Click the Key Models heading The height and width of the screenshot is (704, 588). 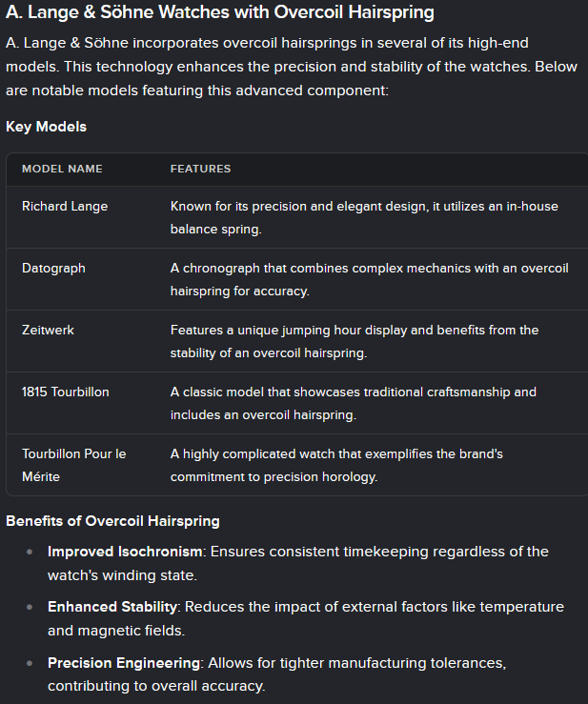pyautogui.click(x=46, y=127)
